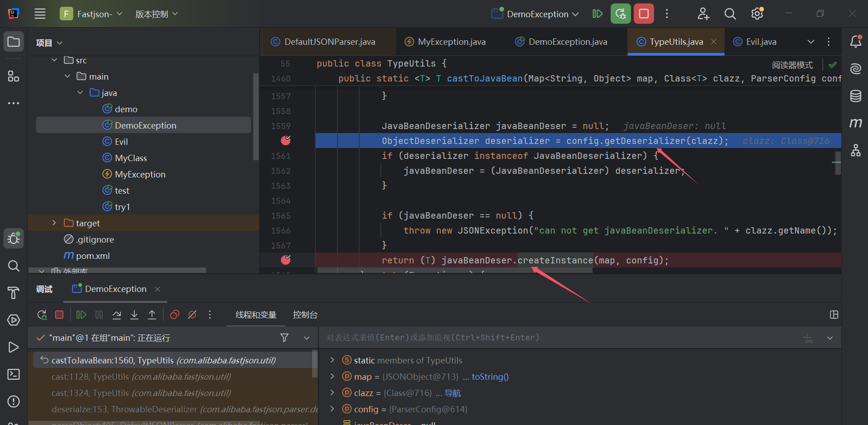Toggle debug layout settings icon
868x425 pixels.
[834, 315]
